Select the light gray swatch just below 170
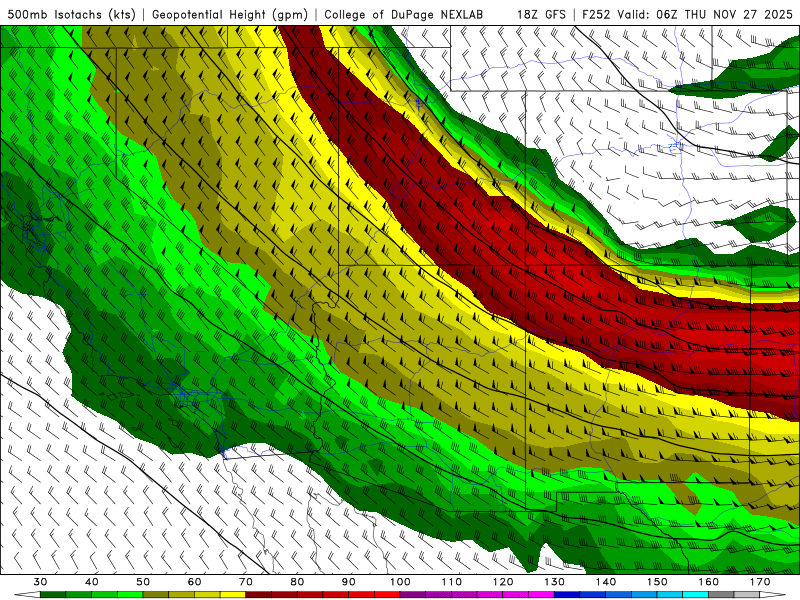The image size is (800, 600). (x=747, y=595)
